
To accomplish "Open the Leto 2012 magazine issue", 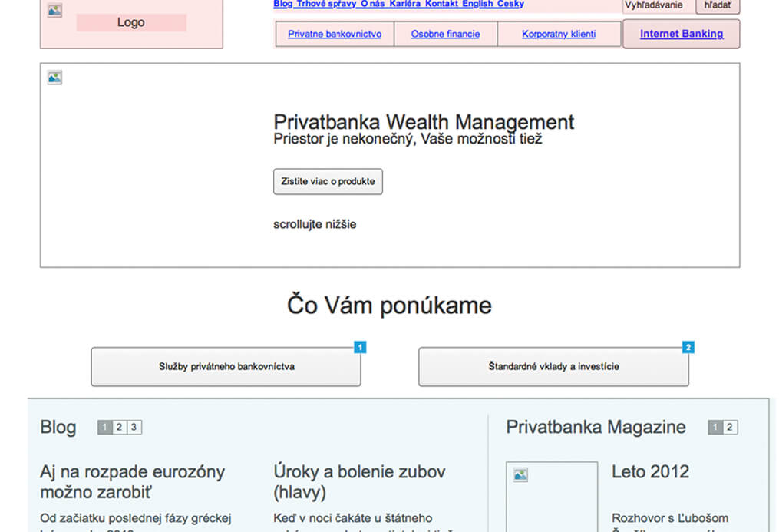I will coord(650,471).
